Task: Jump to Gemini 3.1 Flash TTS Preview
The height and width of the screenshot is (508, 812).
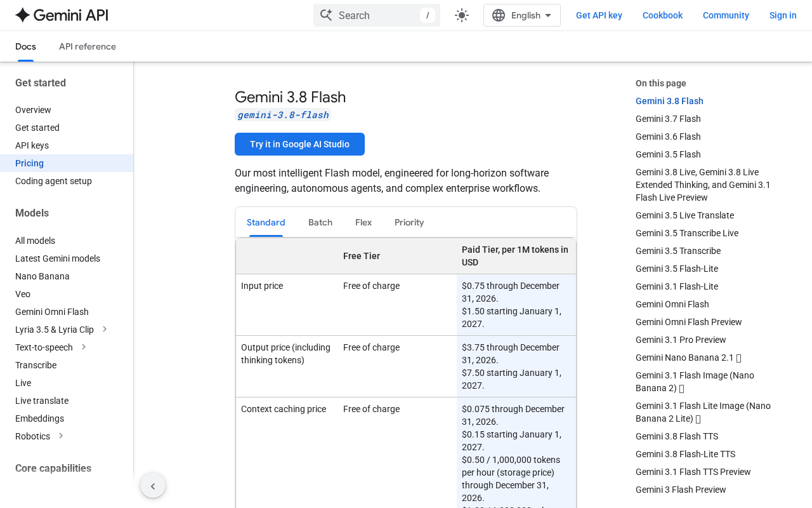Action: (693, 472)
